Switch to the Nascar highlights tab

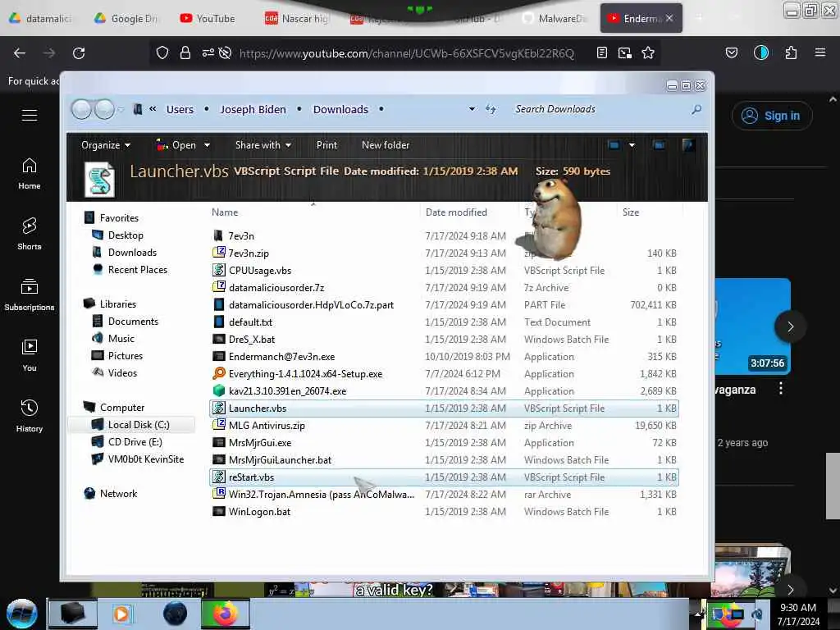point(297,19)
